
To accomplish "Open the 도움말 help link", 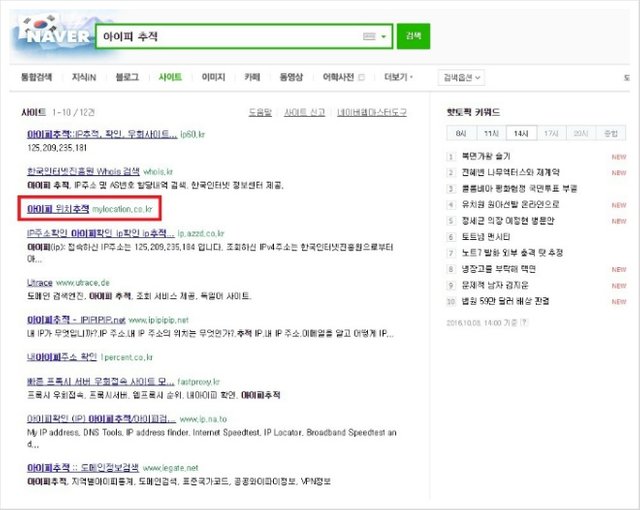I will tap(260, 112).
